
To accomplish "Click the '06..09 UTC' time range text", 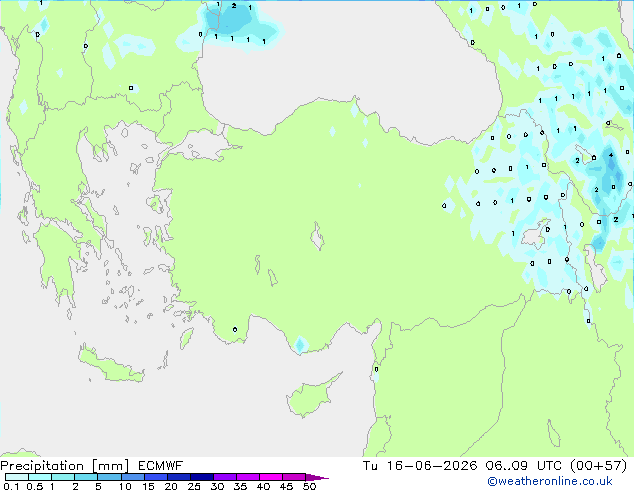I will point(523,466).
